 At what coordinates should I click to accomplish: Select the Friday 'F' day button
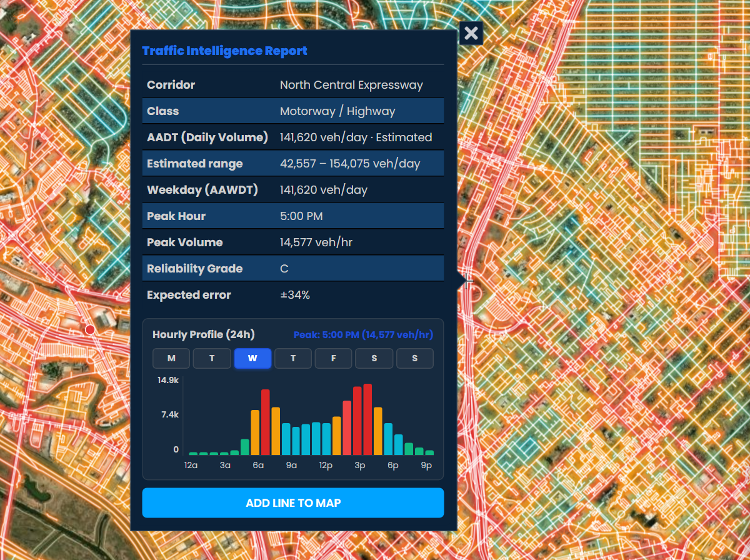click(334, 358)
